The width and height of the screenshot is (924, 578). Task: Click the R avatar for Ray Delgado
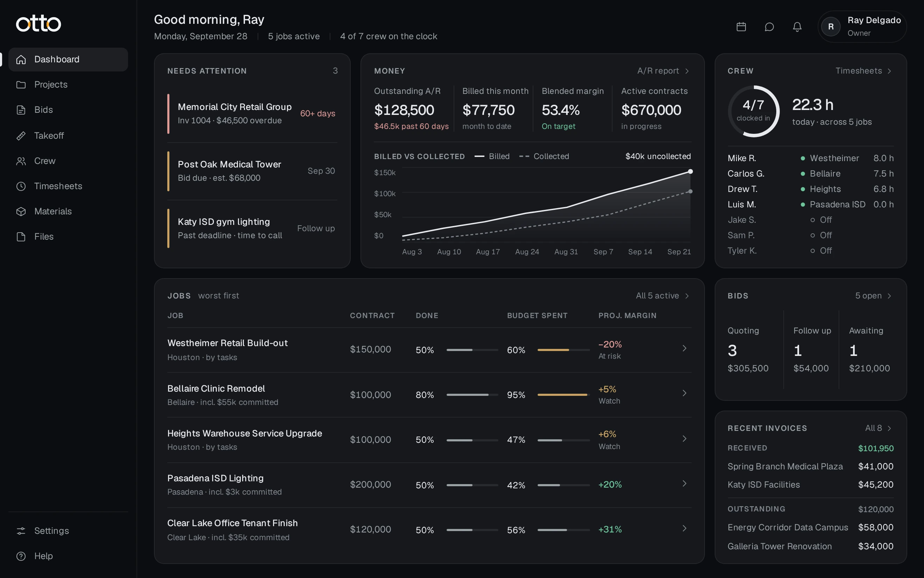click(x=831, y=27)
